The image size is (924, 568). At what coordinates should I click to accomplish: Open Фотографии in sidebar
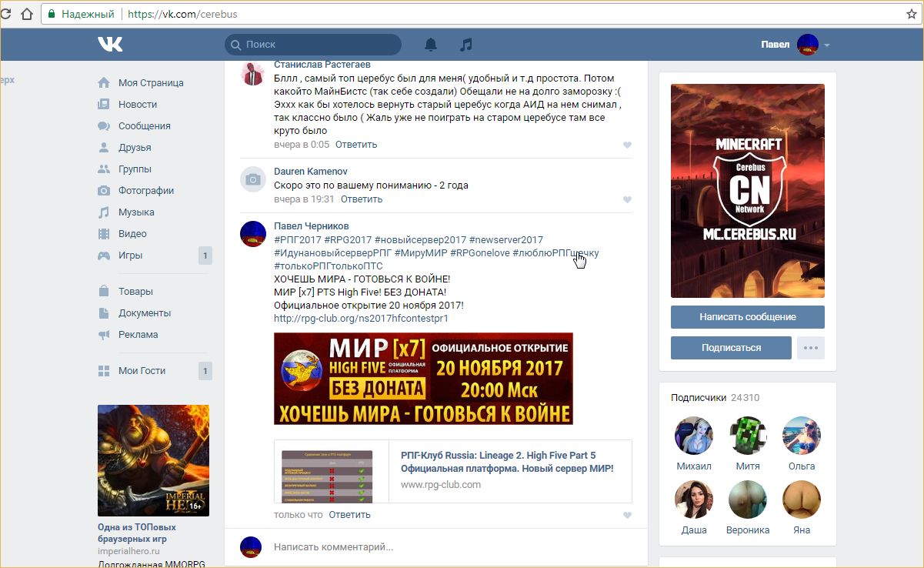point(146,191)
